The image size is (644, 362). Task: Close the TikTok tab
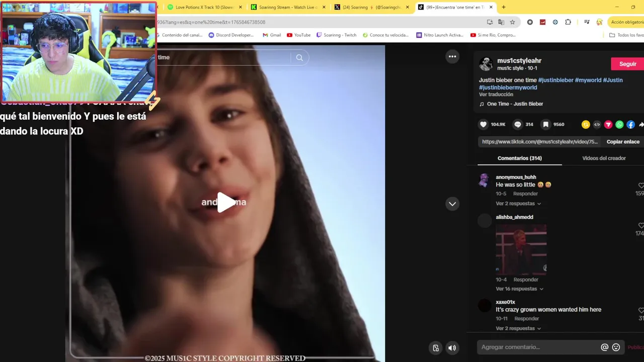[x=491, y=7]
